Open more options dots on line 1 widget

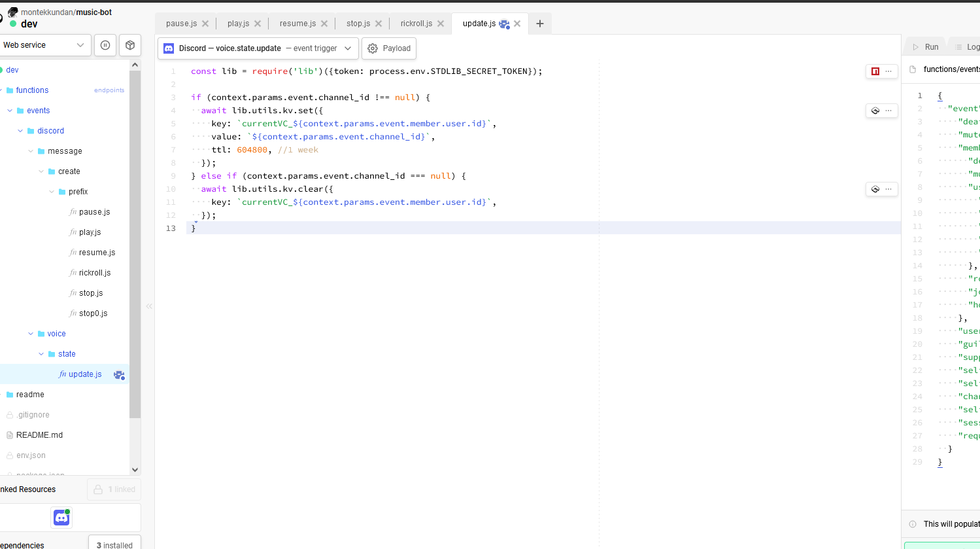click(x=888, y=71)
